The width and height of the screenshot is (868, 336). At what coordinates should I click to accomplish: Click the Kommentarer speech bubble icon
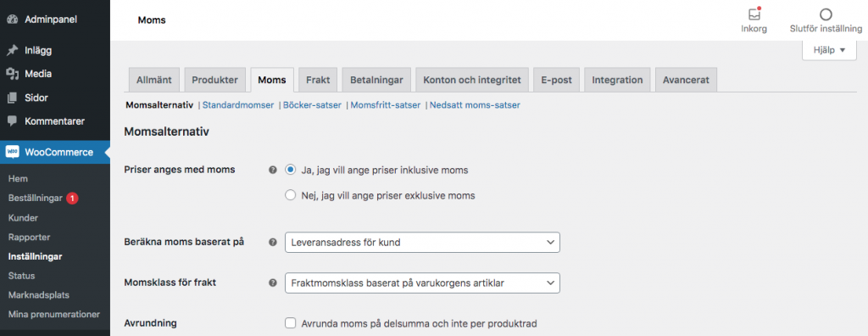tap(12, 121)
